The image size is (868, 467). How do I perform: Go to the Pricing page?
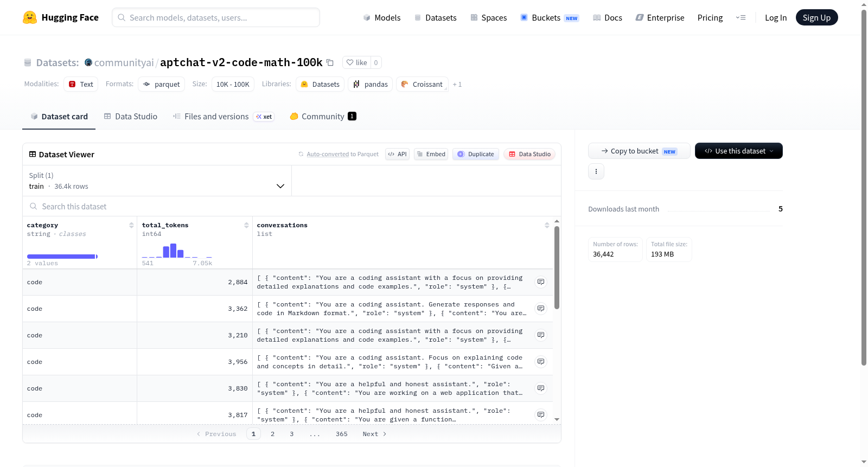point(710,17)
